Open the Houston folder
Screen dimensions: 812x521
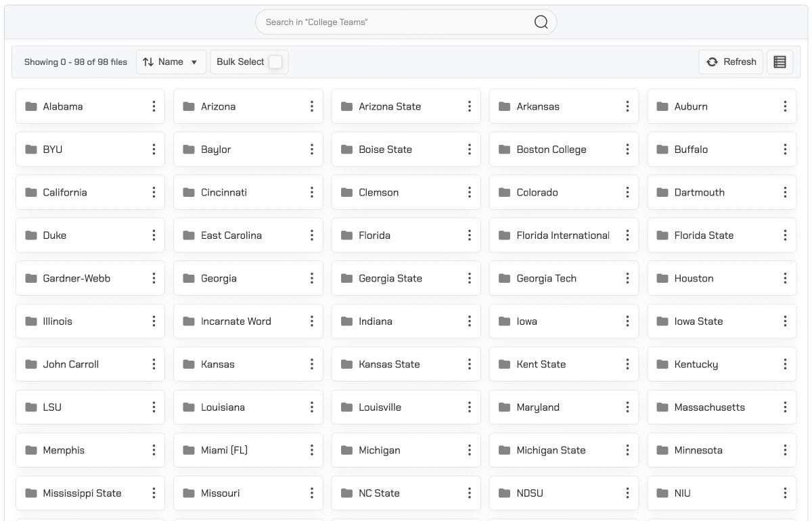(722, 278)
